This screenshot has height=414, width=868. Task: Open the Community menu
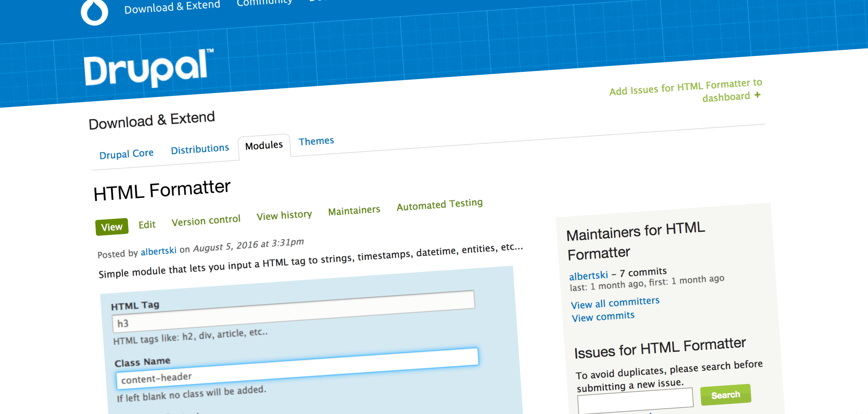(x=264, y=2)
